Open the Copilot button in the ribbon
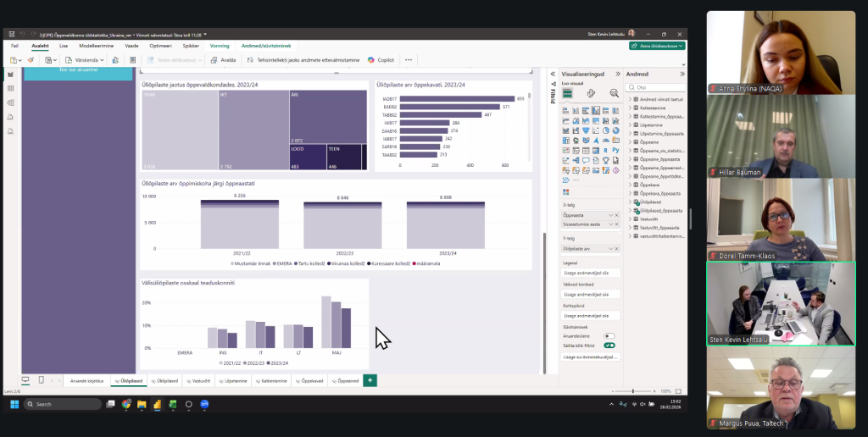Viewport: 868px width, 437px height. point(381,60)
